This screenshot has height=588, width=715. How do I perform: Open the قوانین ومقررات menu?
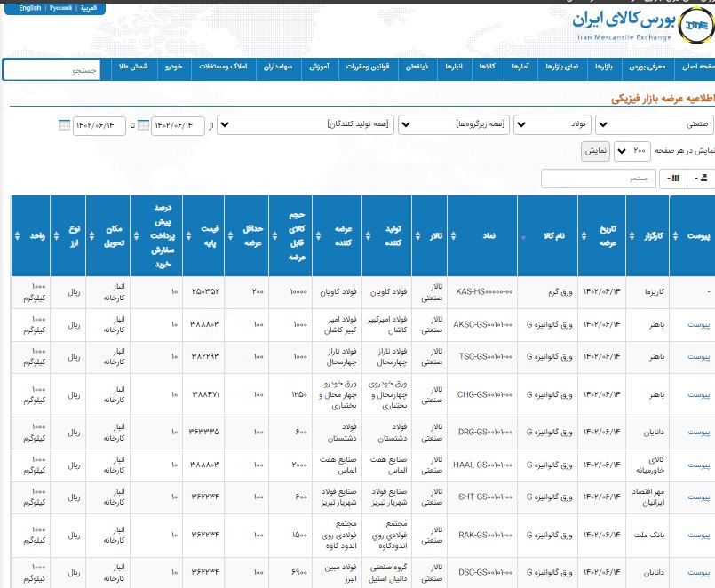point(368,67)
